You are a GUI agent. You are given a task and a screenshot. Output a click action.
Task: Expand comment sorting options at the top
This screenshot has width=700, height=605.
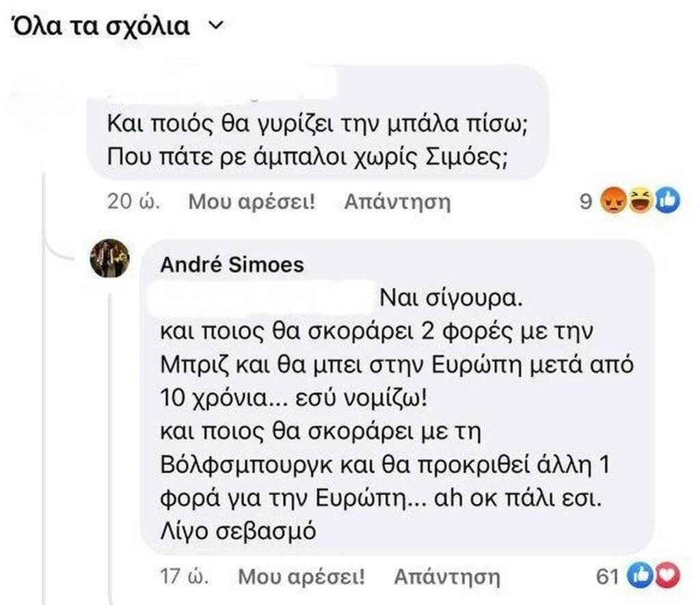tap(215, 25)
